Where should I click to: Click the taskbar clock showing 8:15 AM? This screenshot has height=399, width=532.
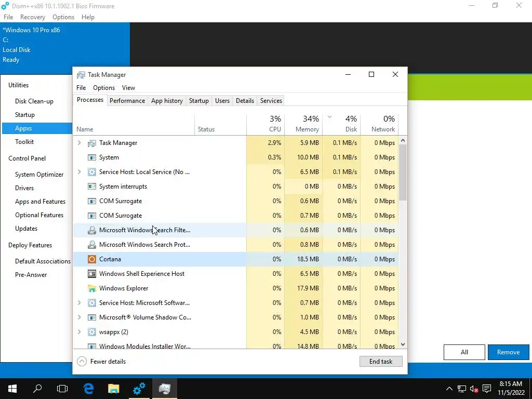tap(511, 389)
